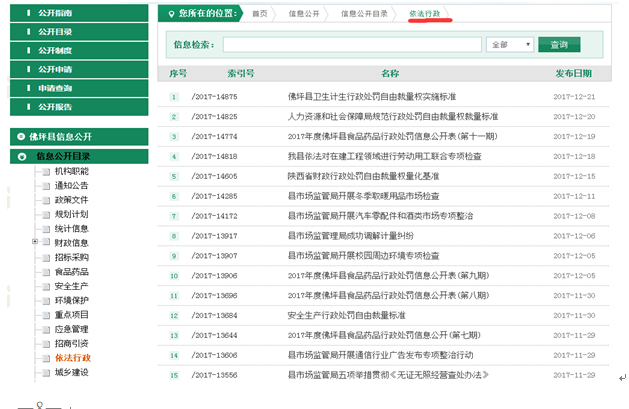Click the icon beside 通知公告 in tree
Viewport: 629px width, 409px height.
[46, 186]
